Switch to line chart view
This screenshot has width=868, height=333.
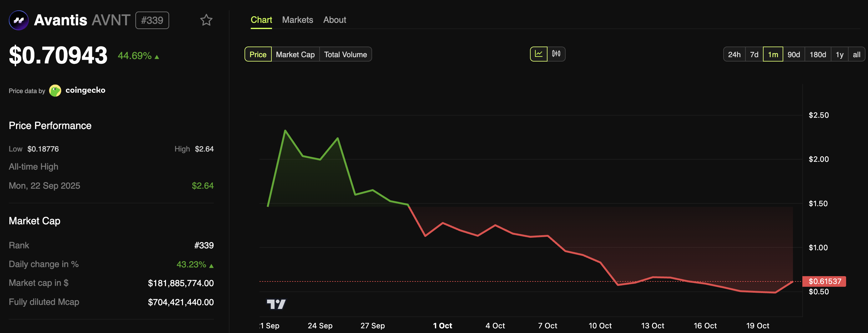(x=538, y=54)
